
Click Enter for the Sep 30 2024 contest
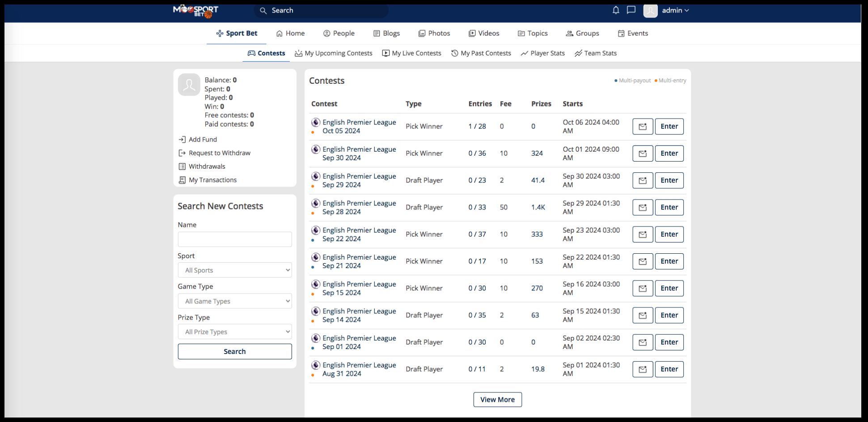click(669, 153)
